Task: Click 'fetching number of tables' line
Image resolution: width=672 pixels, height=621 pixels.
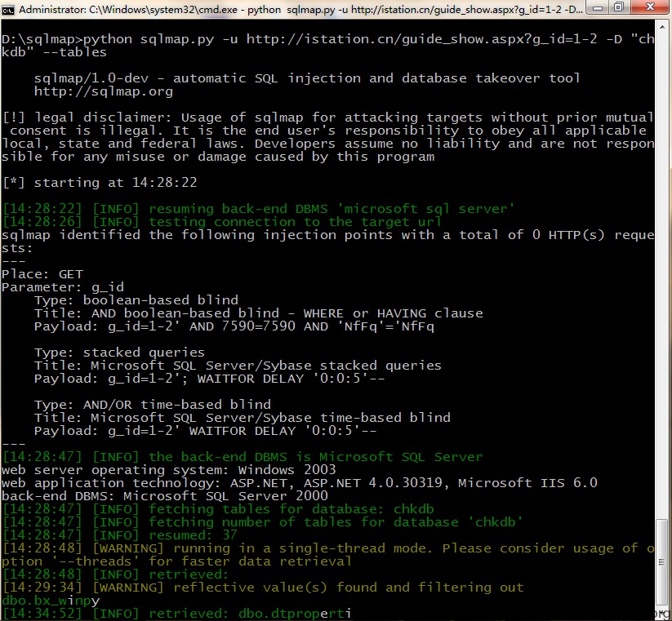Action: click(262, 522)
